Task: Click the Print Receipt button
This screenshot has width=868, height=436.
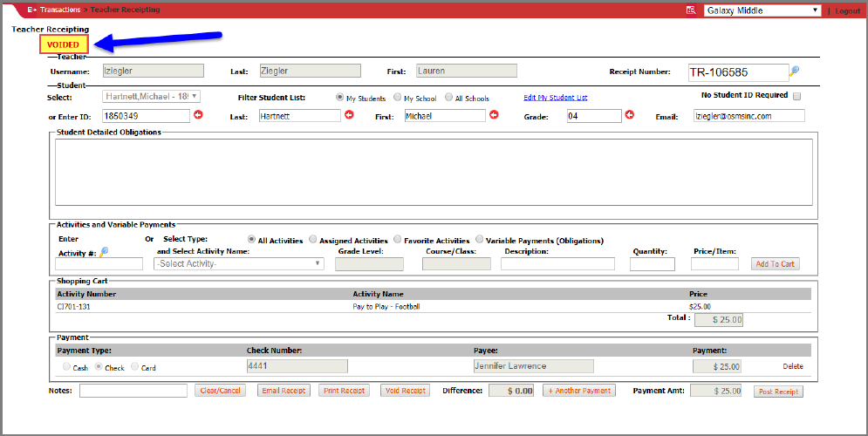Action: pyautogui.click(x=344, y=391)
